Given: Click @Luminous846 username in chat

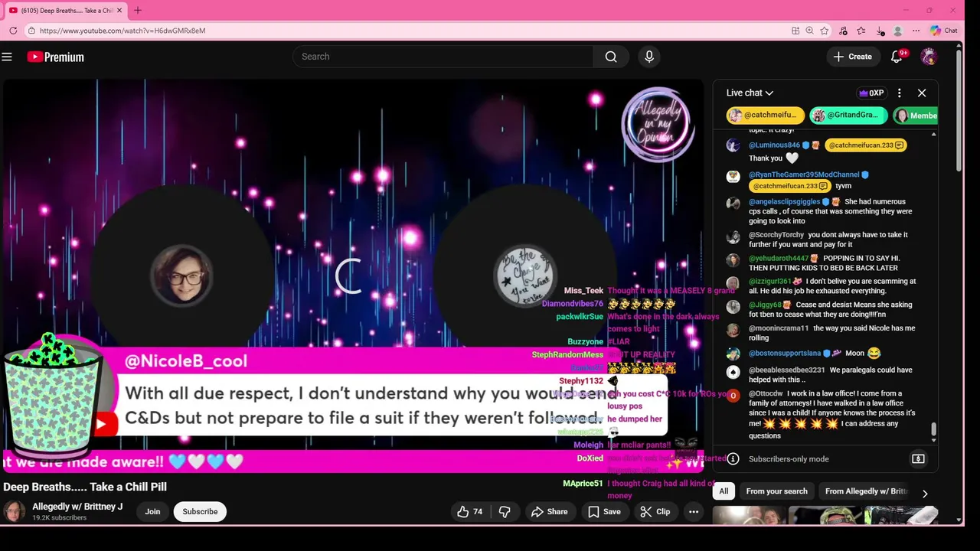Looking at the screenshot, I should 774,145.
